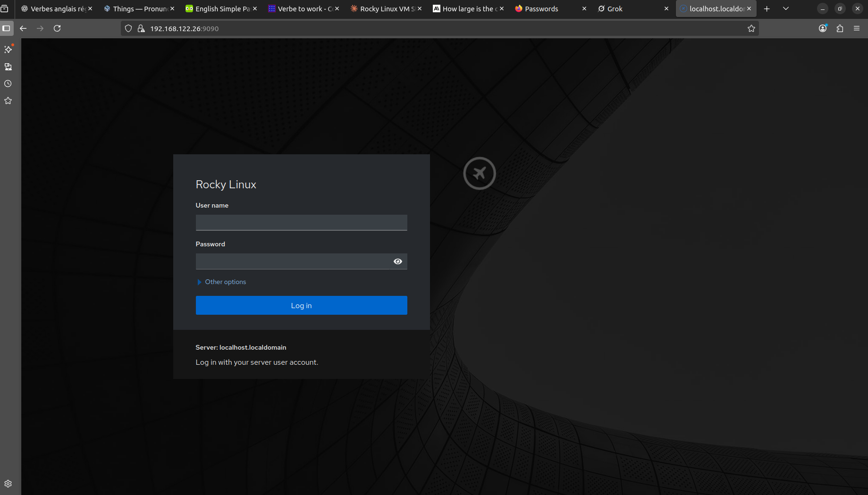This screenshot has width=868, height=495.
Task: Reload the current page
Action: pos(57,28)
